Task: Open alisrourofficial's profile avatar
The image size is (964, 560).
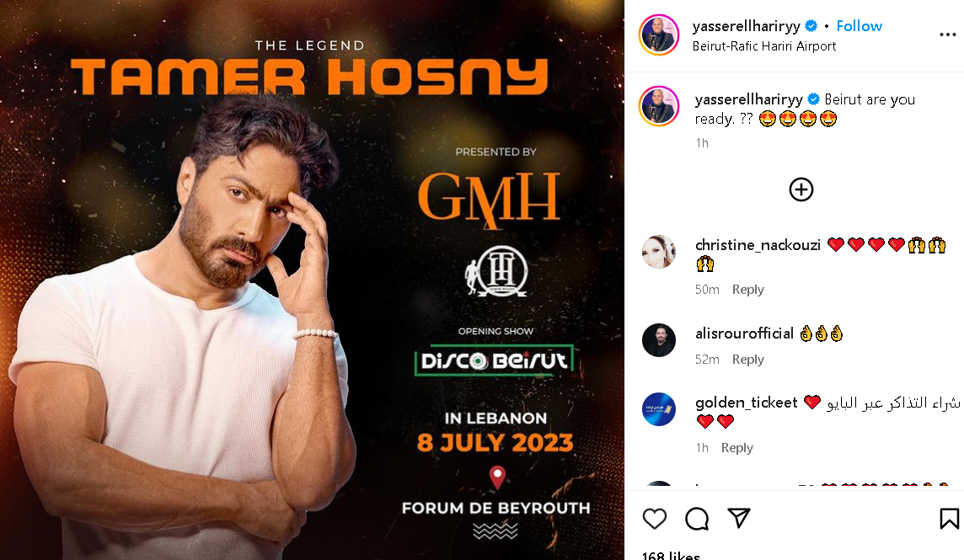Action: [658, 340]
